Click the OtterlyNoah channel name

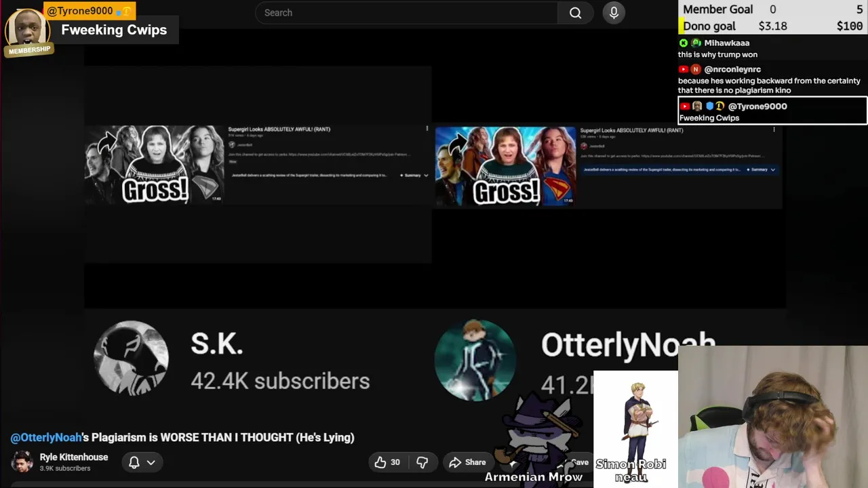coord(628,344)
